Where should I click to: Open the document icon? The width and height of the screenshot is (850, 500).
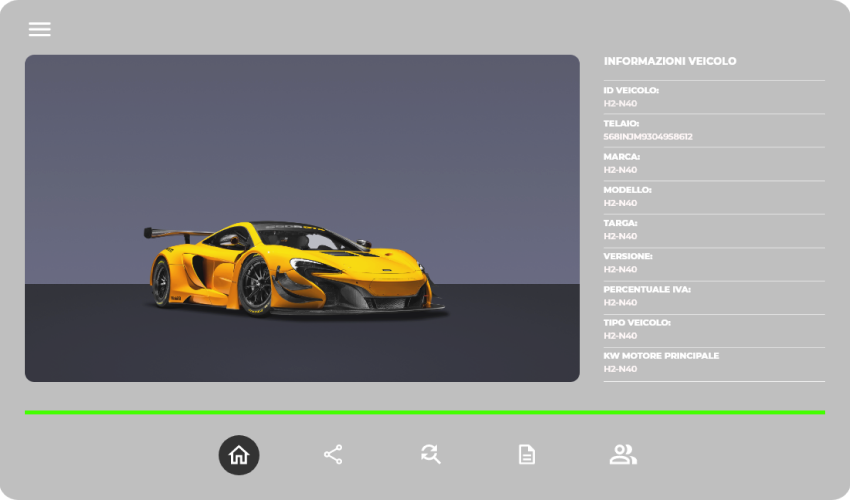(x=526, y=455)
